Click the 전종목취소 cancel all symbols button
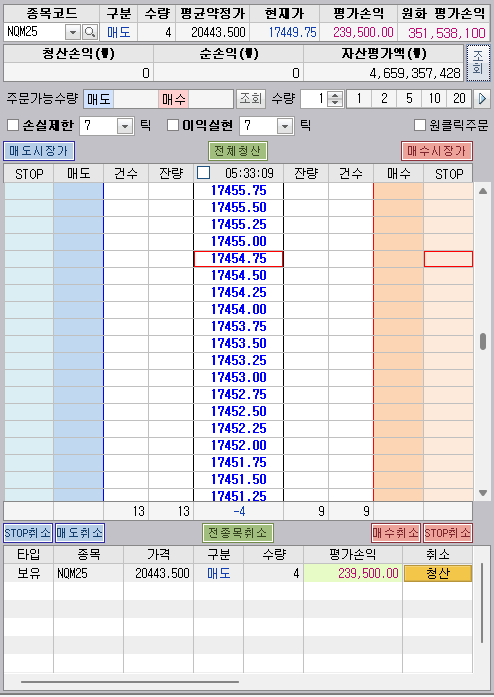This screenshot has width=494, height=697. pyautogui.click(x=237, y=533)
